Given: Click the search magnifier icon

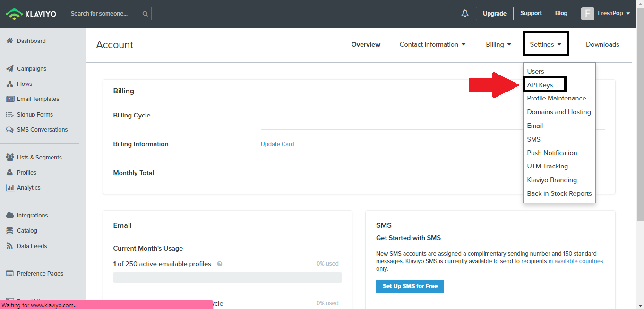Looking at the screenshot, I should pyautogui.click(x=145, y=14).
